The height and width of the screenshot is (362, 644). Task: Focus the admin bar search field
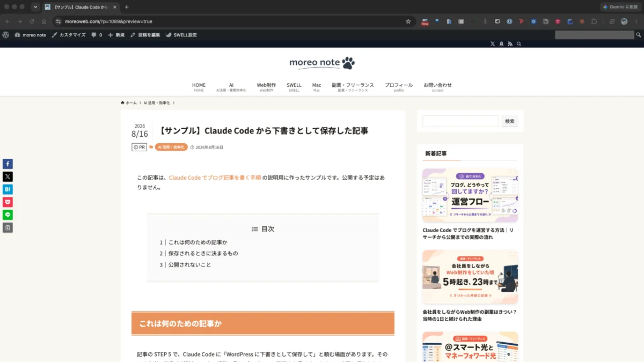(x=595, y=35)
